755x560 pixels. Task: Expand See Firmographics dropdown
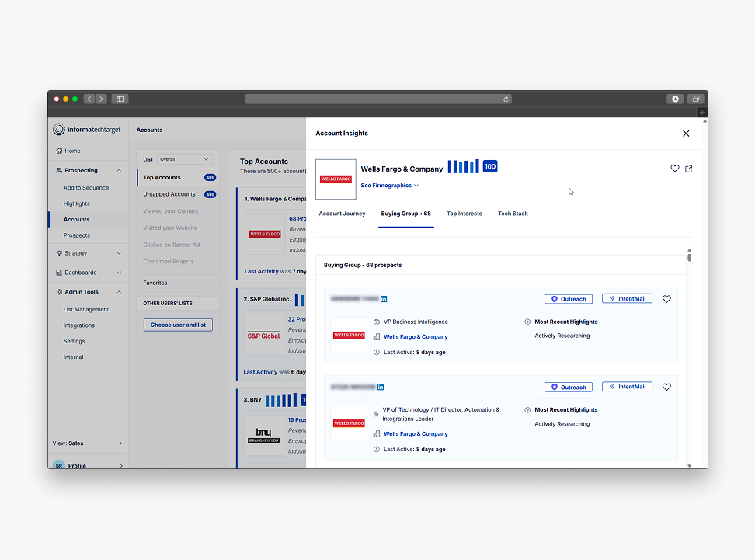pos(389,186)
